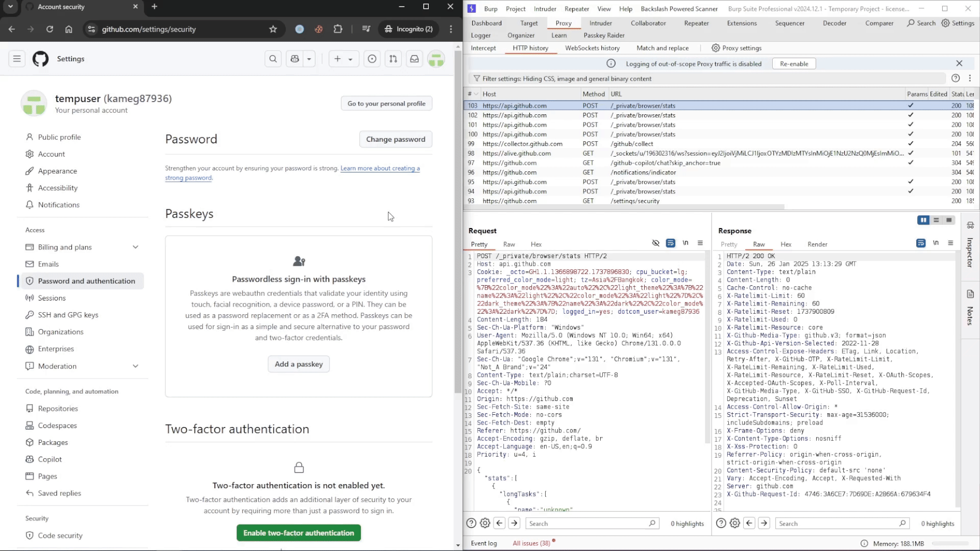This screenshot has height=551, width=980.
Task: Open Chrome's three-dot menu
Action: 451,29
